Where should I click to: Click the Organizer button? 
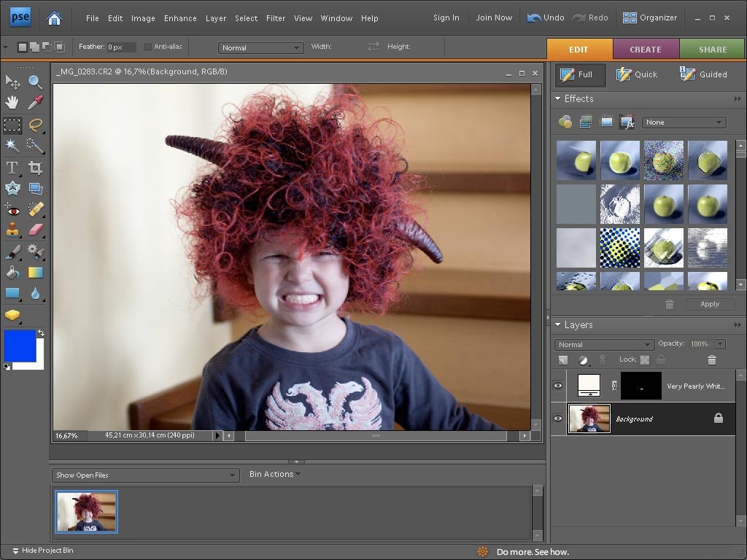(650, 17)
